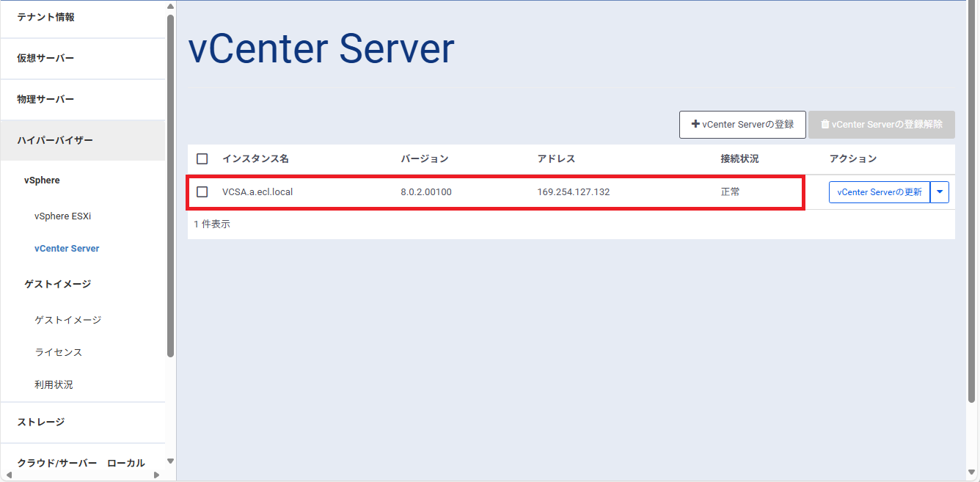The width and height of the screenshot is (980, 482).
Task: Click address 169.254.127.132
Action: click(574, 192)
